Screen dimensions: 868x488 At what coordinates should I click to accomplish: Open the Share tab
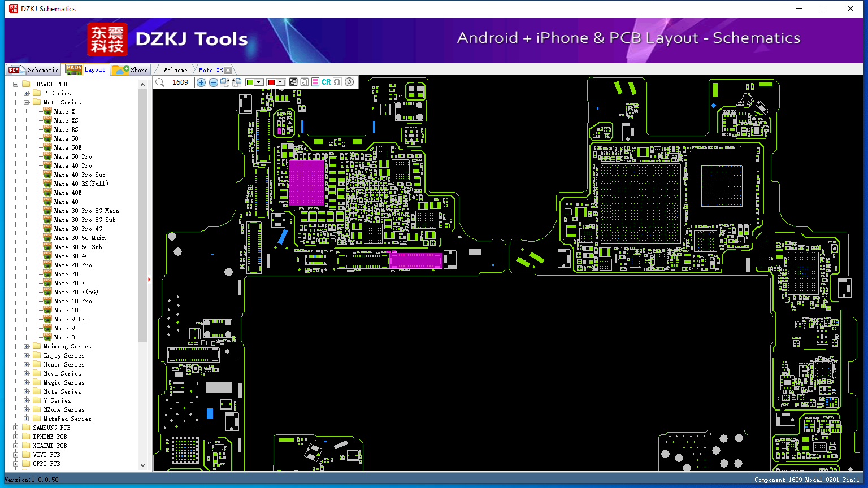point(130,69)
